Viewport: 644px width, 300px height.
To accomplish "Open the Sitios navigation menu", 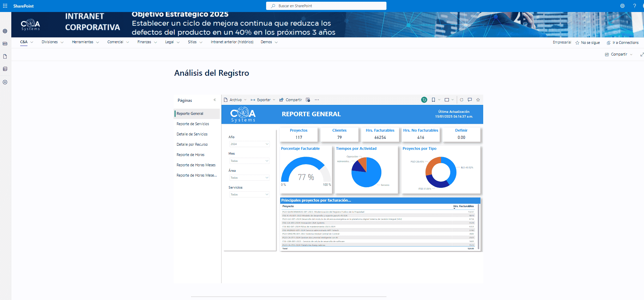I will pos(195,42).
